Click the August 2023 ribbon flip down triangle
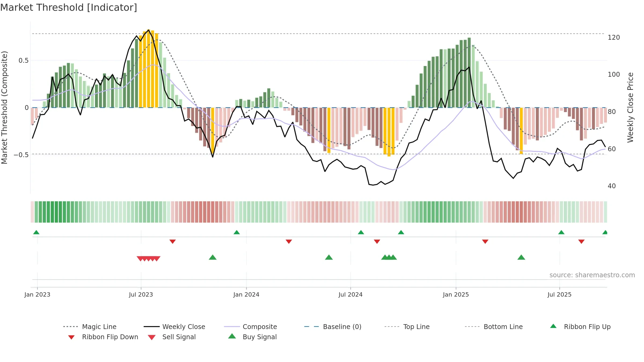Screen dimensions: 644x362 pos(173,242)
